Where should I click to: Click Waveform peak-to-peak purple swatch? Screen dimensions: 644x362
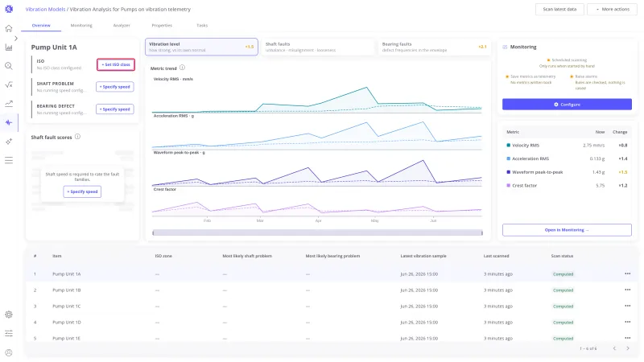509,172
